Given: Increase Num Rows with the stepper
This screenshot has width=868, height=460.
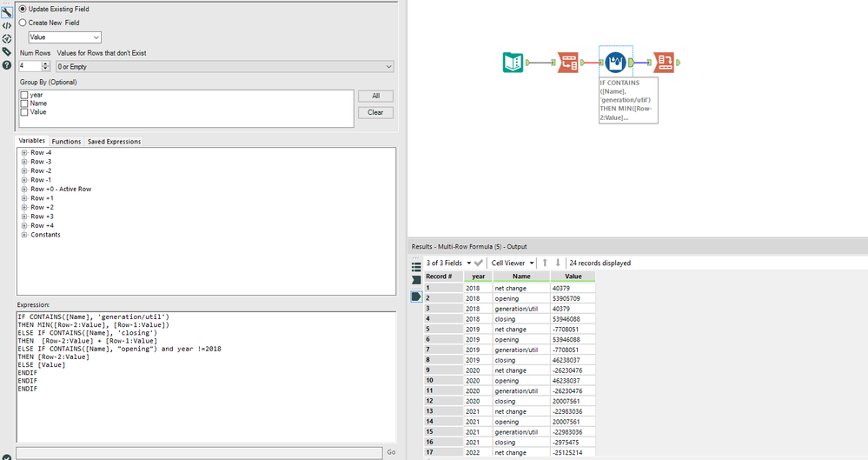Looking at the screenshot, I should (x=46, y=63).
